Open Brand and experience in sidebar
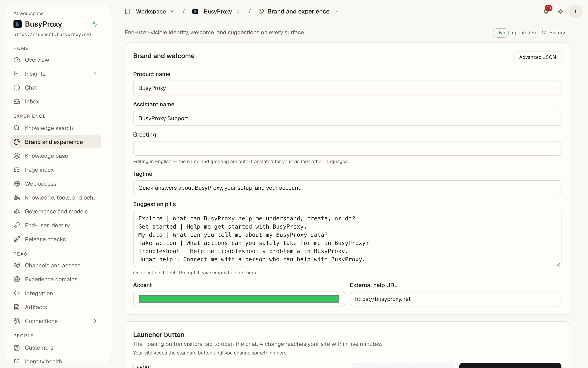The image size is (588, 368). [56, 142]
